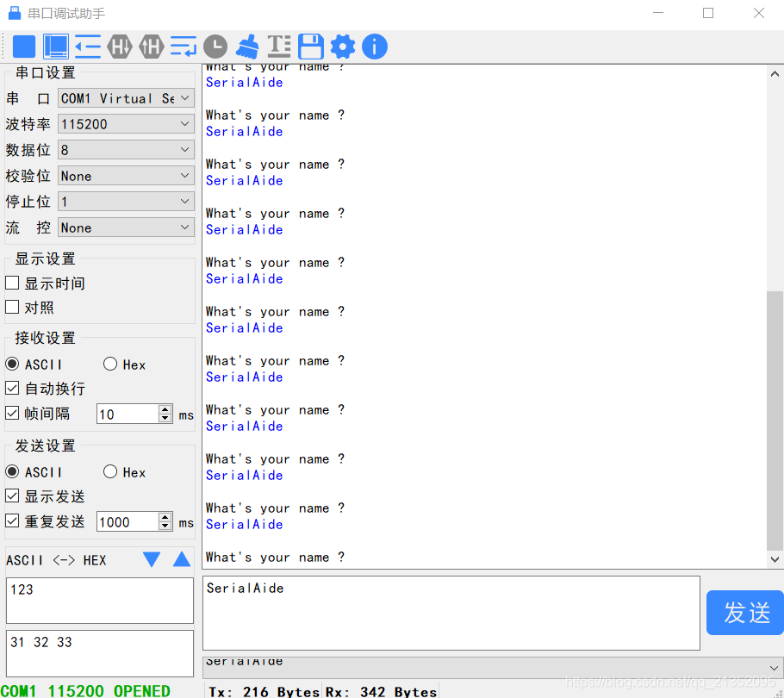Click the HEX converter box 31 32 33
Image resolution: width=784 pixels, height=698 pixels.
(x=99, y=653)
